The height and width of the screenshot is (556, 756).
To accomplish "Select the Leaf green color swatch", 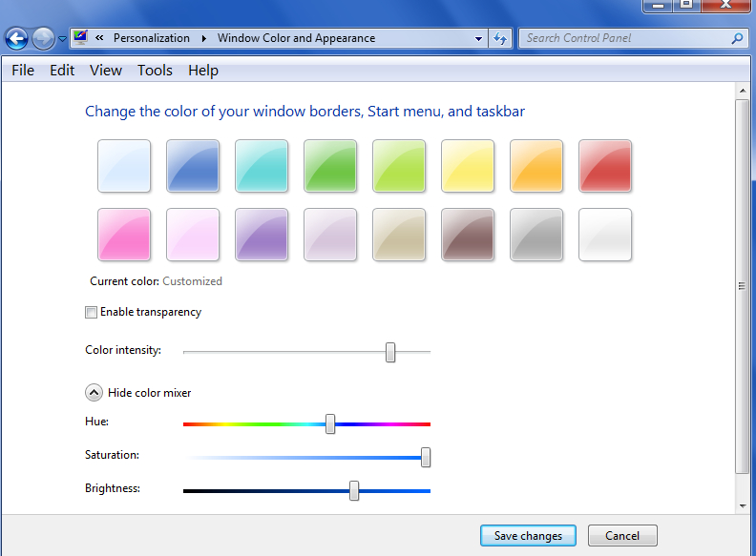I will [330, 166].
